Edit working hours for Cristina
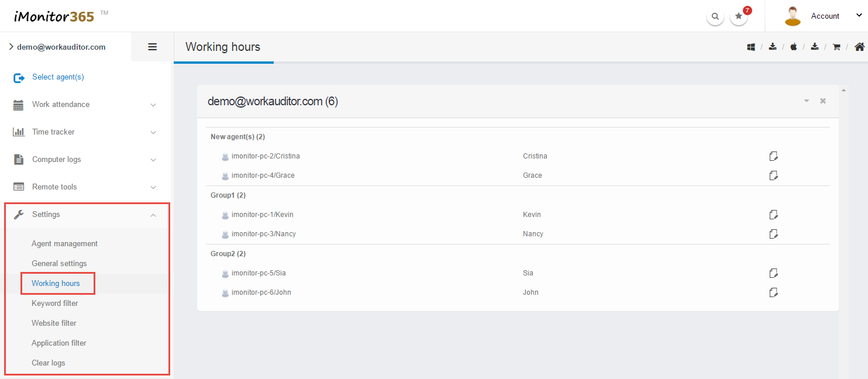This screenshot has height=379, width=868. 773,156
